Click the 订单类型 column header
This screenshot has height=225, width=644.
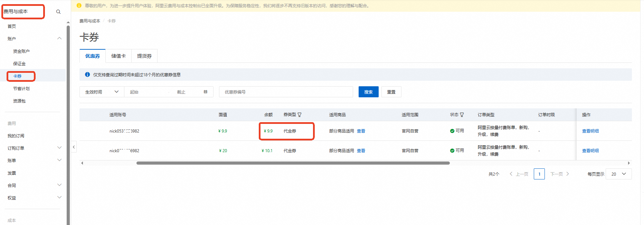tap(486, 115)
